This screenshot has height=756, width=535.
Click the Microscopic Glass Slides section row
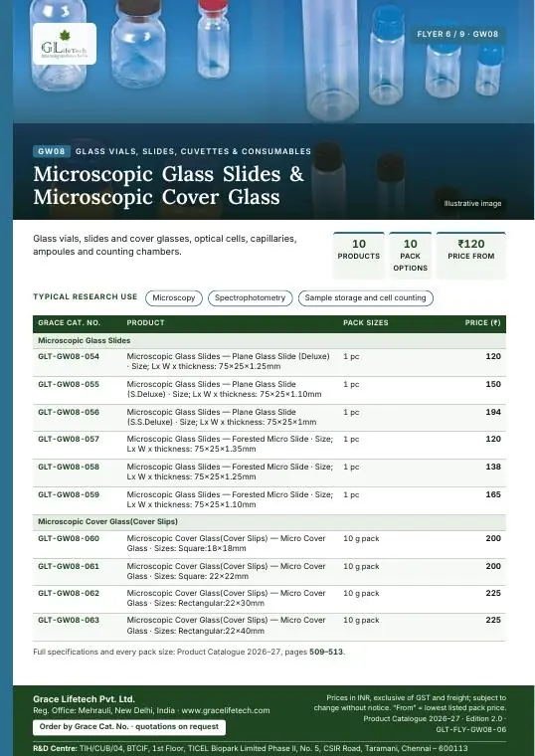click(269, 340)
